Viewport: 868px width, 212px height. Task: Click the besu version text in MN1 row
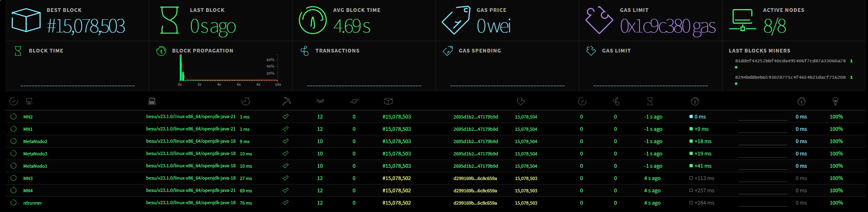click(191, 129)
